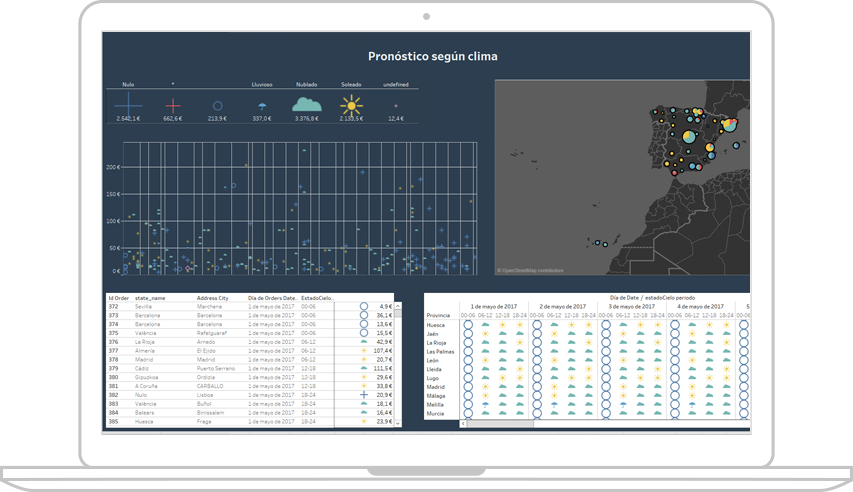This screenshot has width=853, height=492.
Task: Click the '4 de mayo de 2017' forecast column header
Action: tap(701, 306)
